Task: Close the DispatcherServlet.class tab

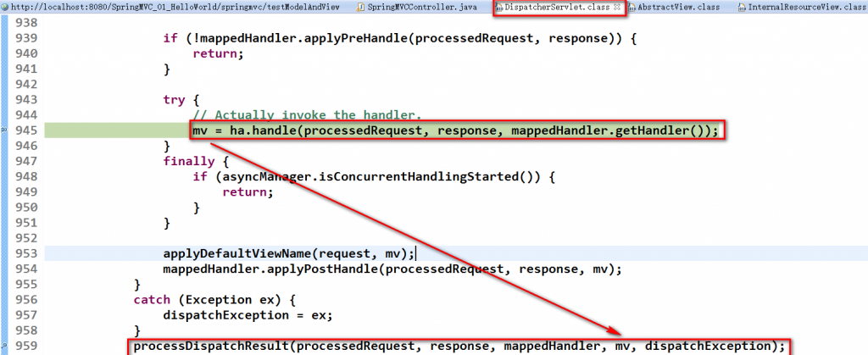Action: tap(617, 8)
